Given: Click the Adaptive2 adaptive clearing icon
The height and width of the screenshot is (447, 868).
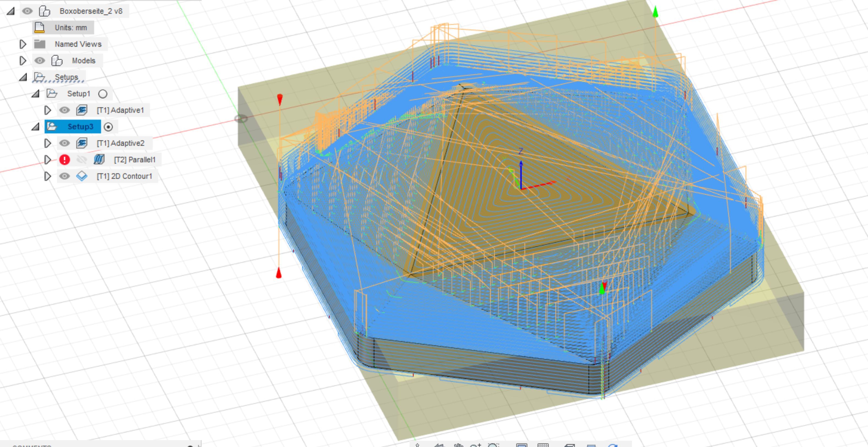Looking at the screenshot, I should point(82,143).
